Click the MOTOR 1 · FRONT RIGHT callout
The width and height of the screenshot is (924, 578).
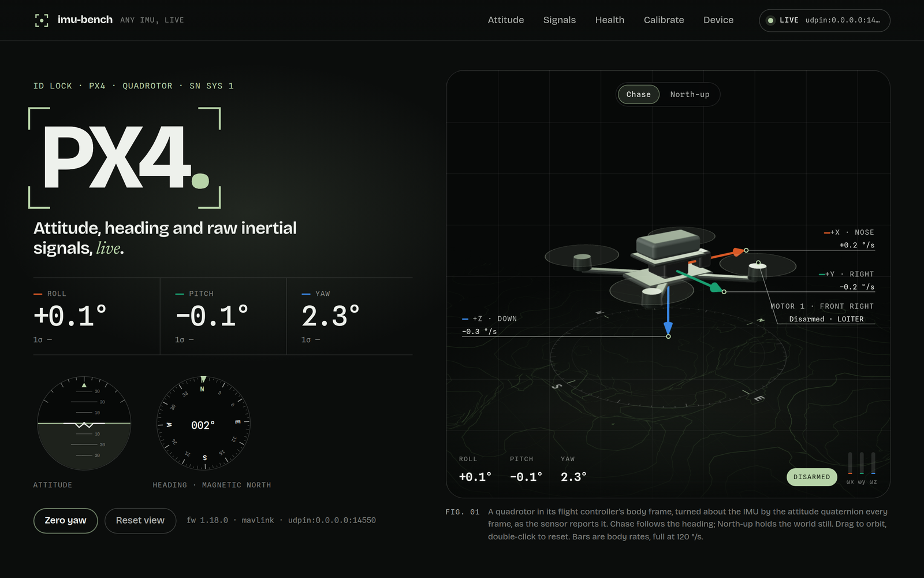[822, 306]
